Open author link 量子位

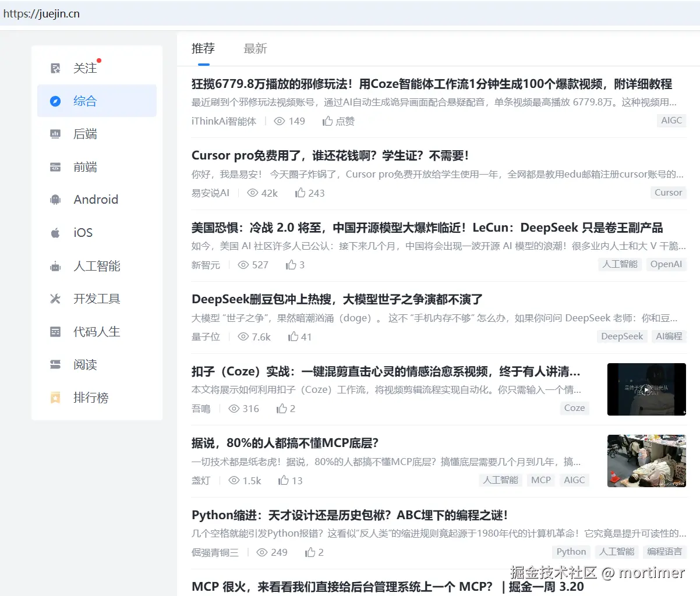pos(206,337)
